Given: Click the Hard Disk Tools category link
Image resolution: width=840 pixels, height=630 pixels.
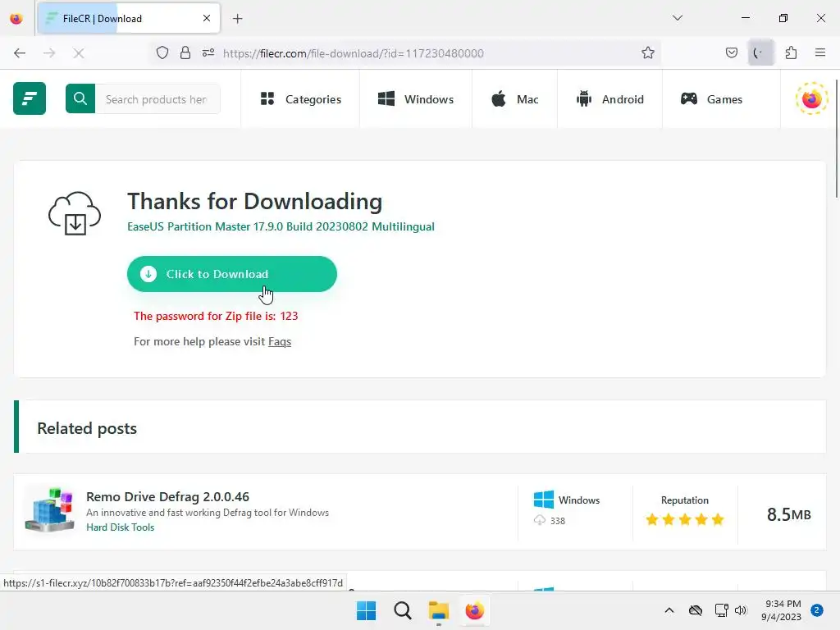Looking at the screenshot, I should point(120,527).
